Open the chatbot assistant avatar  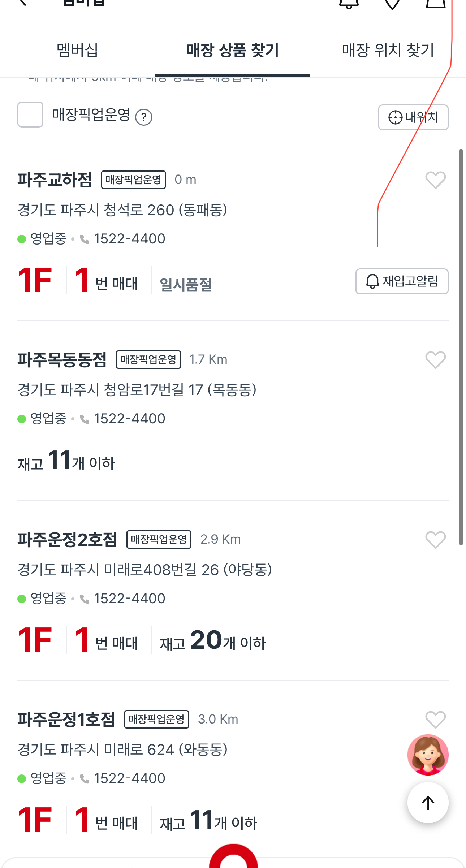click(428, 755)
